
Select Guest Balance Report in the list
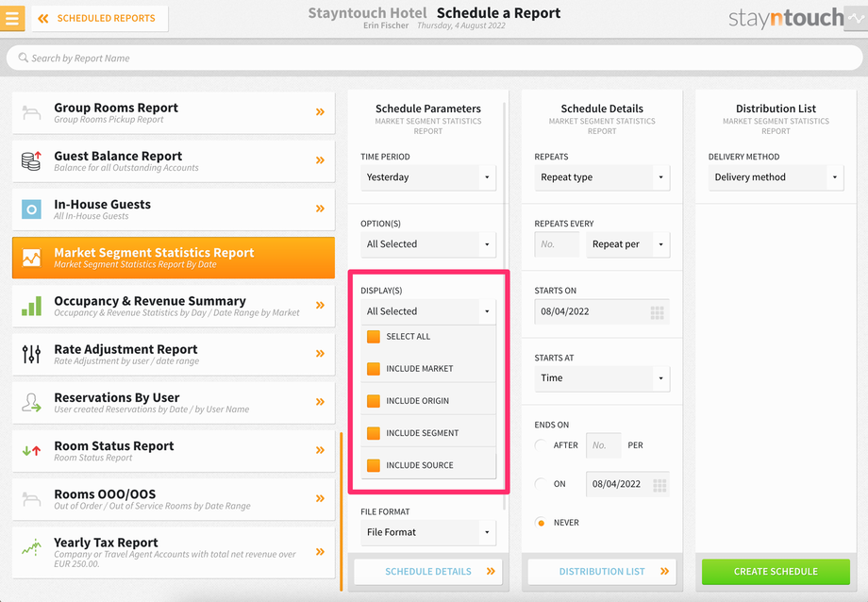click(174, 160)
